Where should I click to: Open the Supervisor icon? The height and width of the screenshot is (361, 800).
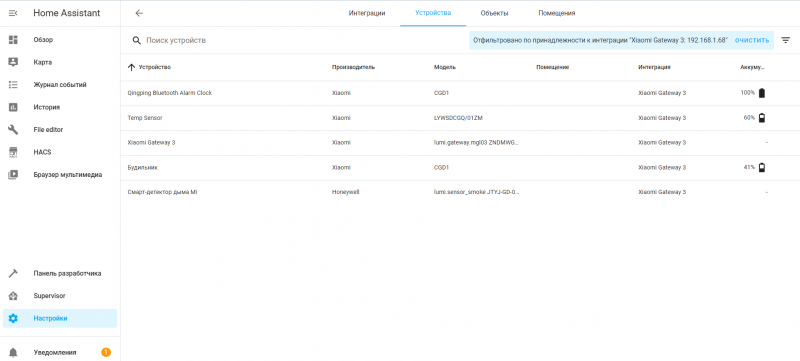pyautogui.click(x=13, y=296)
